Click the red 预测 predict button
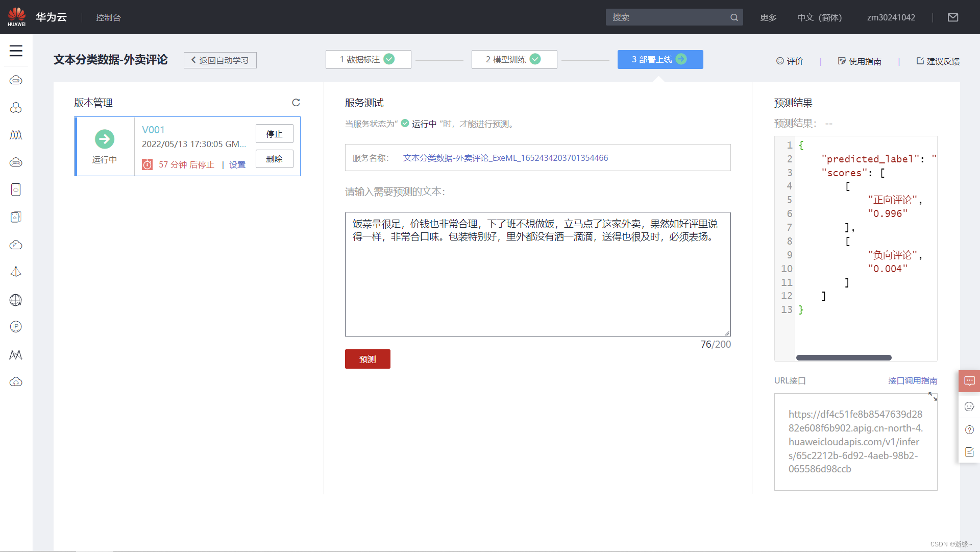 coord(367,359)
